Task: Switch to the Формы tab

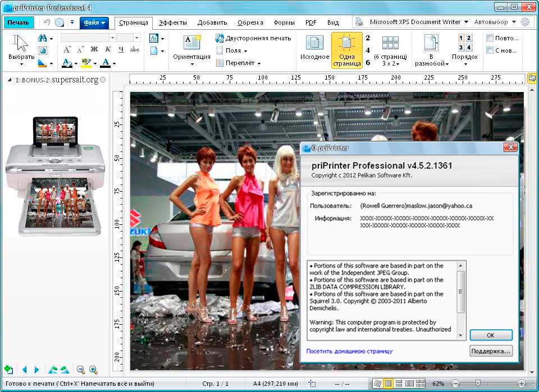Action: tap(284, 22)
